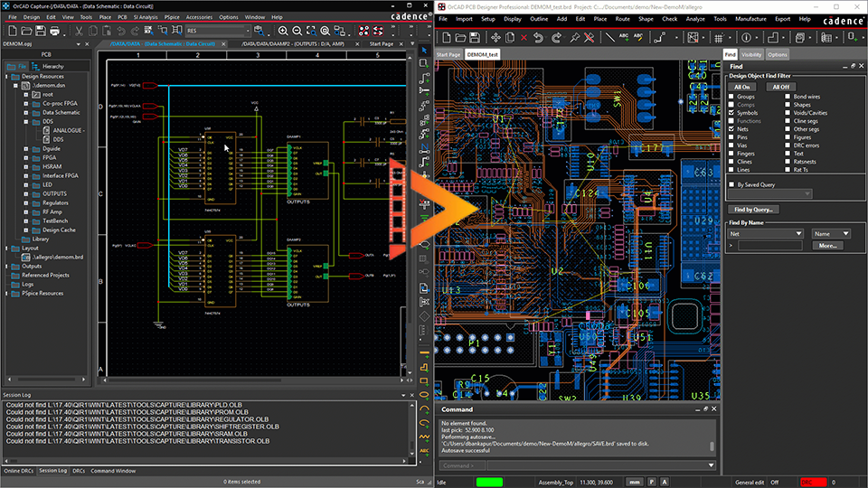
Task: Expand the OUTPUTS tree folder
Action: (x=26, y=193)
